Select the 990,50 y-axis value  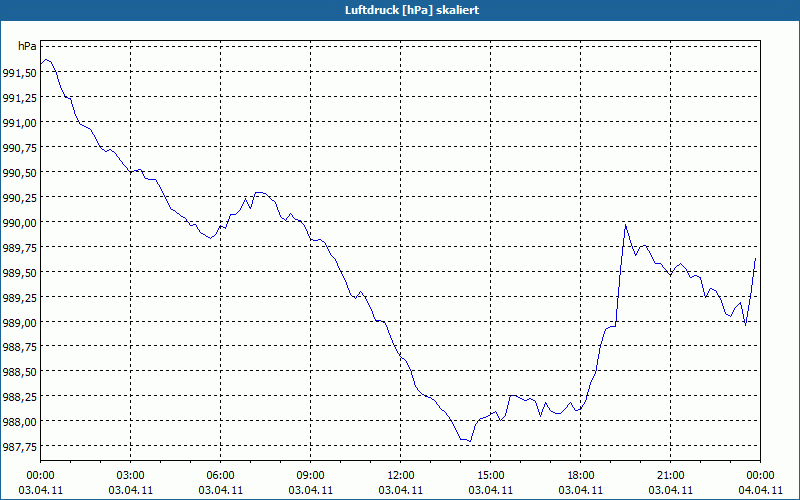pyautogui.click(x=19, y=173)
